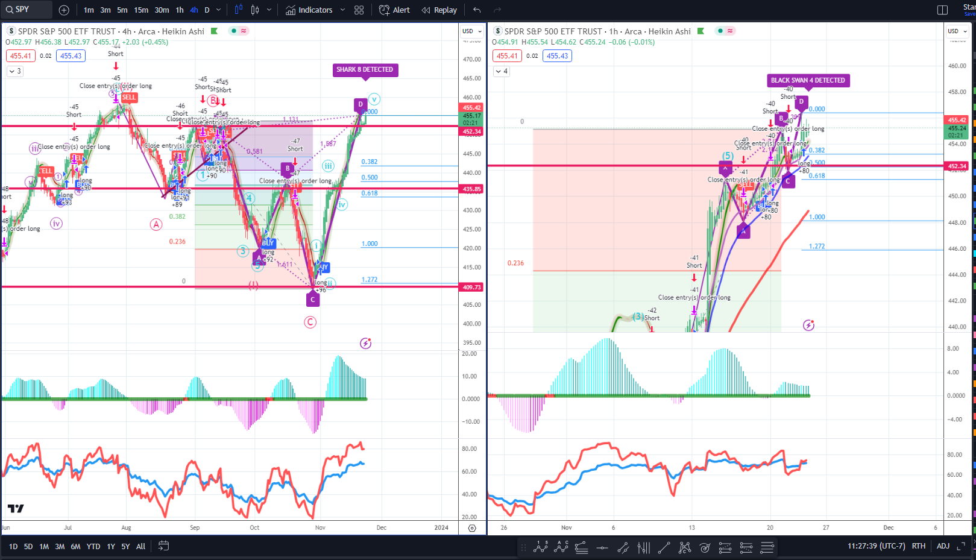Select the 1-5 Elliott wave drawing tool
The height and width of the screenshot is (560, 976).
541,547
